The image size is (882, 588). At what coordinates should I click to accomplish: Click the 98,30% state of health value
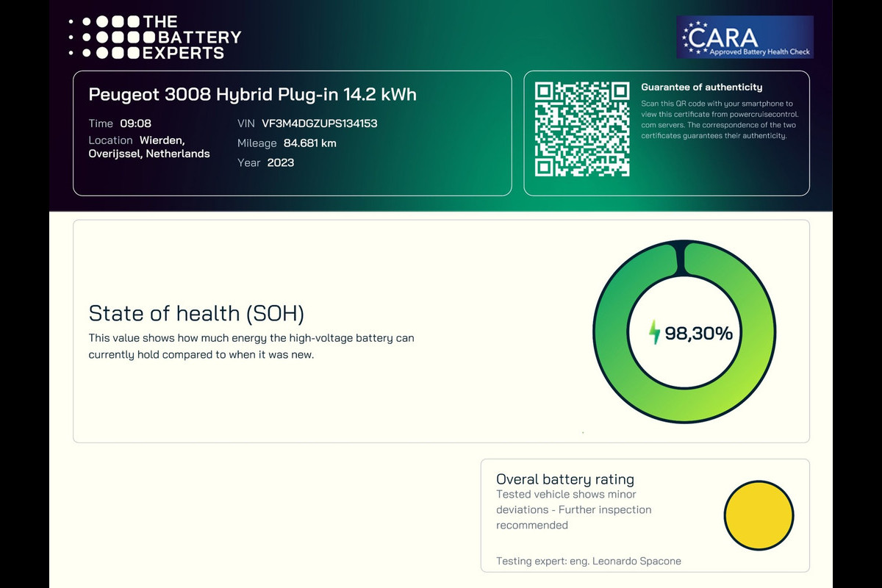698,333
